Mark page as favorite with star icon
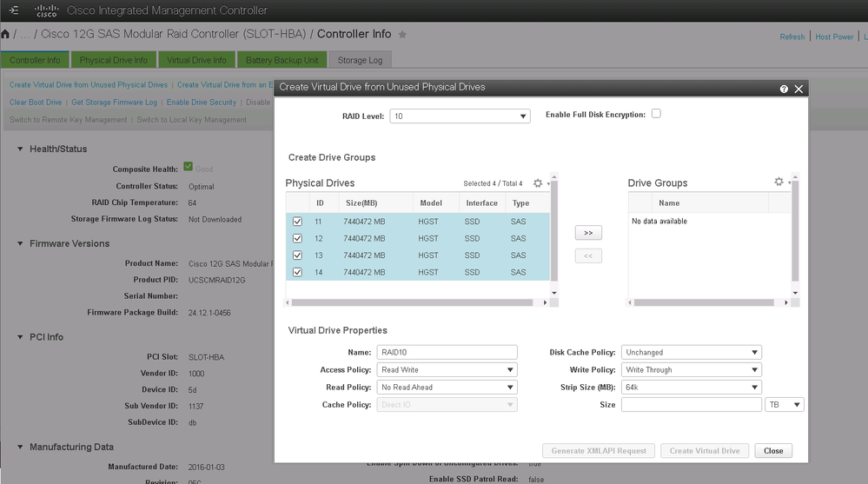This screenshot has height=484, width=868. (x=402, y=35)
